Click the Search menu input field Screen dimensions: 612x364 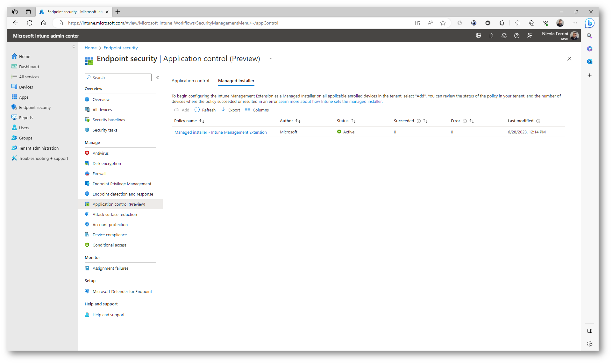click(x=118, y=77)
